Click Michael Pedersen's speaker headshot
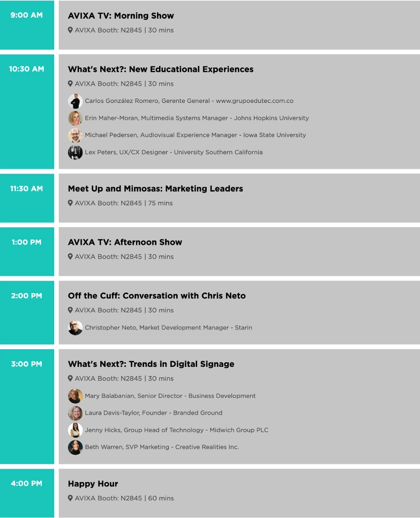Image resolution: width=420 pixels, height=518 pixels. pos(76,135)
